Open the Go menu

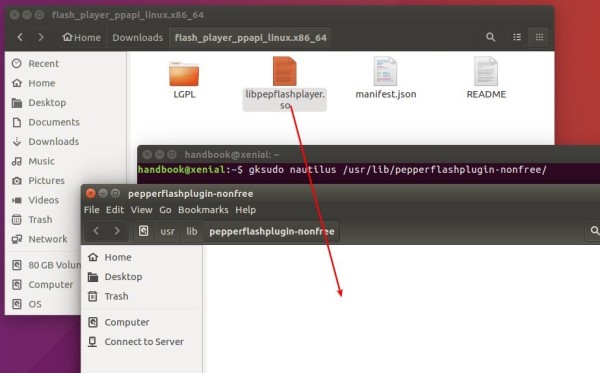(165, 210)
